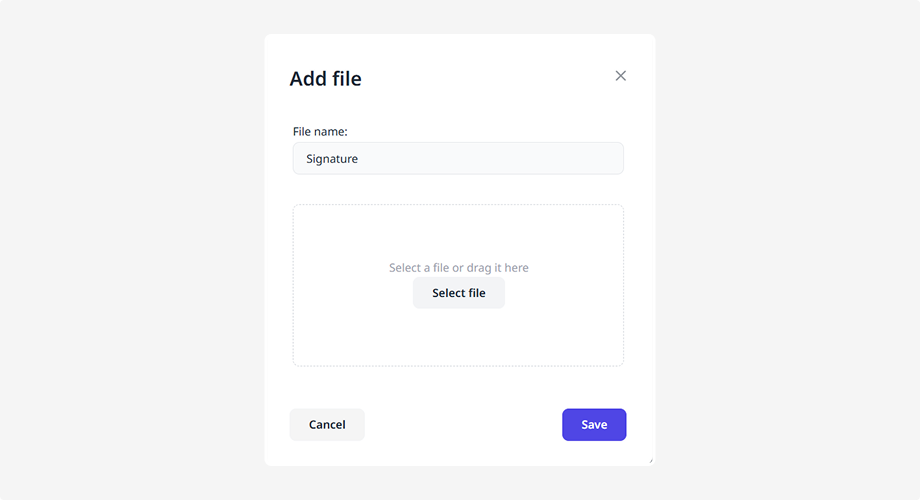
Task: Click the "Signature" text in the field
Action: [x=332, y=158]
